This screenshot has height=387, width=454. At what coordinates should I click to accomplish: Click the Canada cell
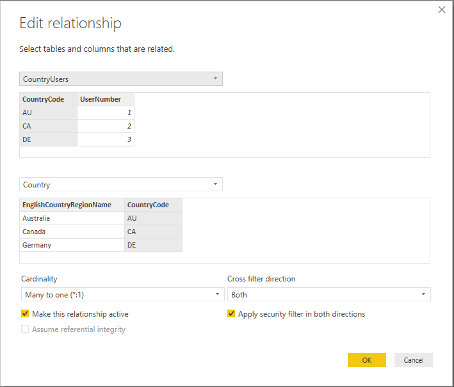click(x=72, y=231)
